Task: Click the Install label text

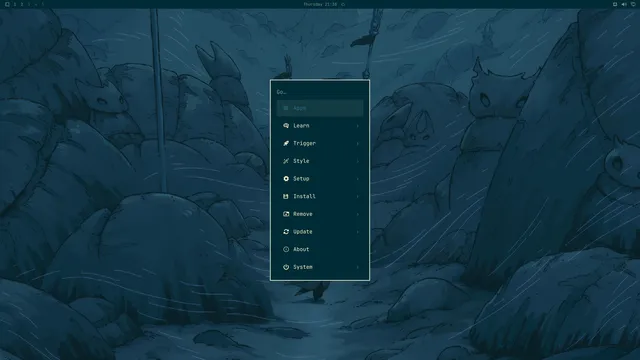Action: click(x=304, y=196)
